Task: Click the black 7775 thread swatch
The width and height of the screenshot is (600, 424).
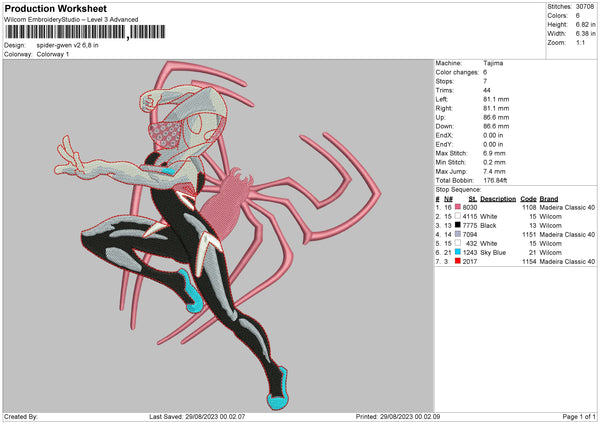Action: pyautogui.click(x=458, y=225)
